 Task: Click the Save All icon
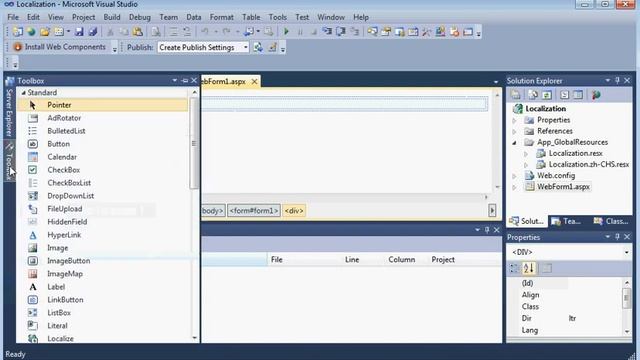click(x=93, y=32)
